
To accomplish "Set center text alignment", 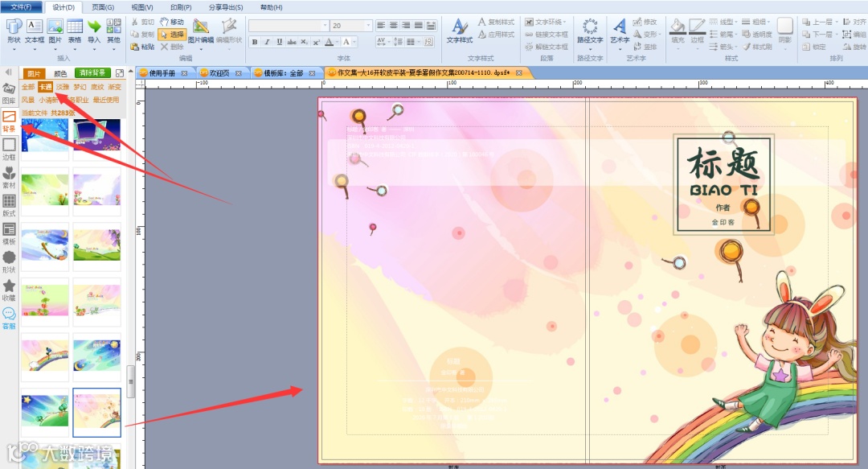I will pyautogui.click(x=394, y=26).
